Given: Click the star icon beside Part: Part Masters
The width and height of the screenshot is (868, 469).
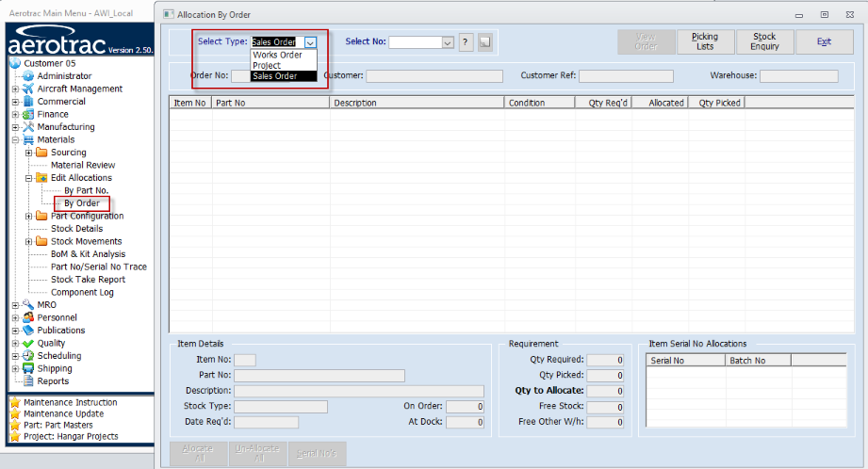Looking at the screenshot, I should point(15,425).
